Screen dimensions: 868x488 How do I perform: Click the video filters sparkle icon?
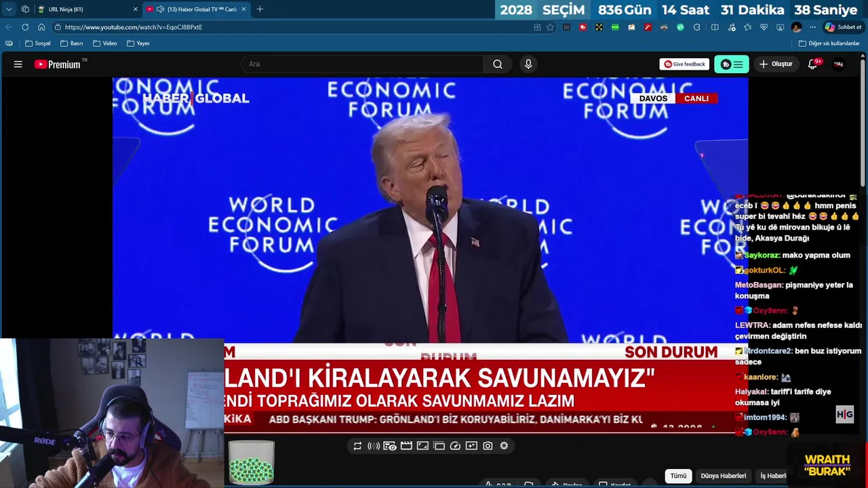click(x=471, y=446)
